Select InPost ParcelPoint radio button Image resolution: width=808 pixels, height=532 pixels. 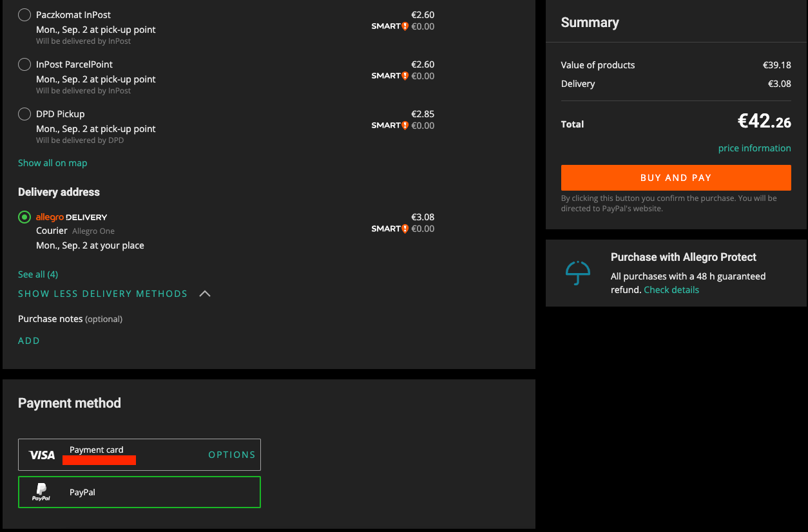(x=24, y=64)
